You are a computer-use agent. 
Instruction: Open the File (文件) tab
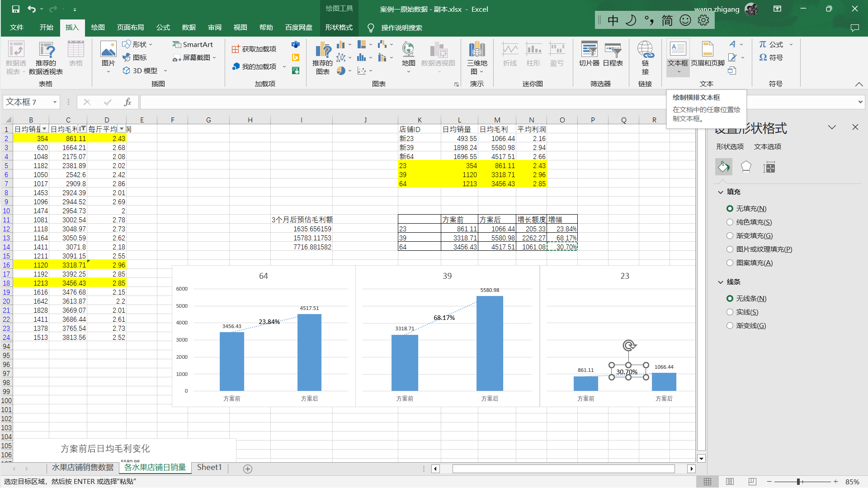coord(17,28)
